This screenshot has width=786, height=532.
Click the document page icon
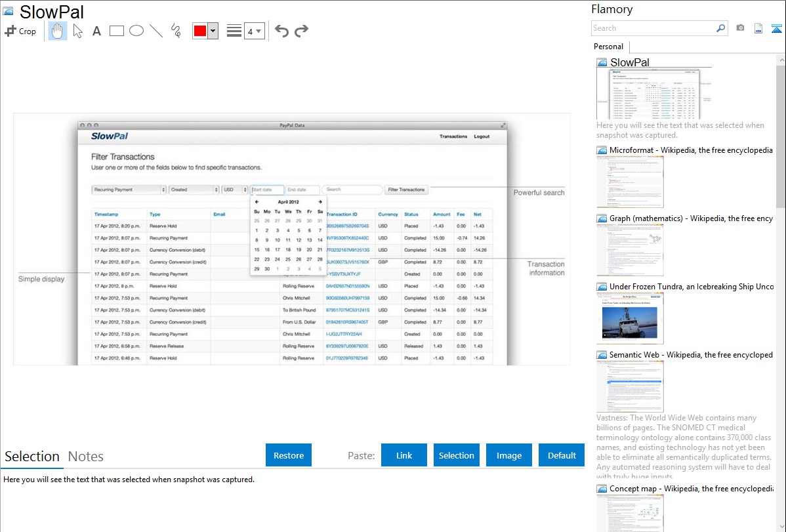758,28
